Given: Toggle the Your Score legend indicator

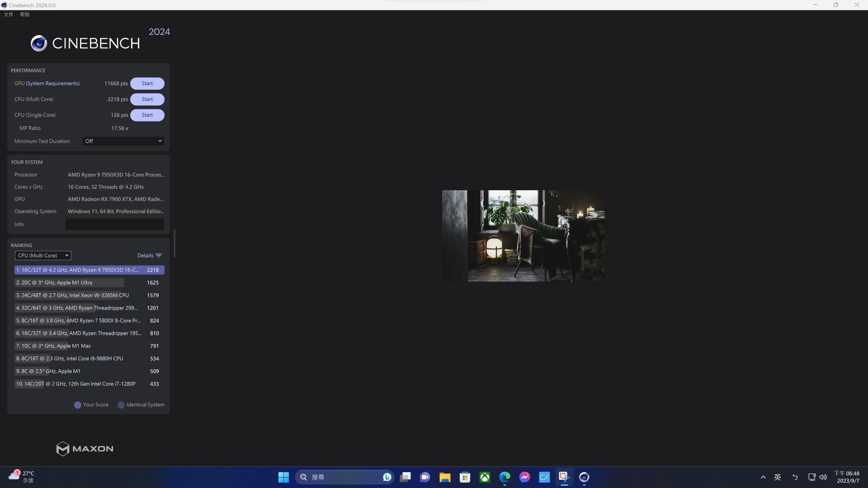Looking at the screenshot, I should 77,405.
